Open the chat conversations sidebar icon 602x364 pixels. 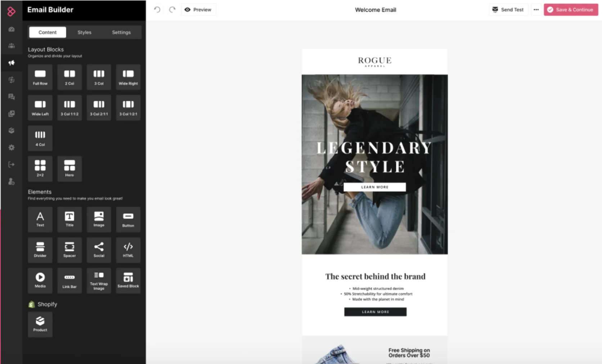point(12,97)
